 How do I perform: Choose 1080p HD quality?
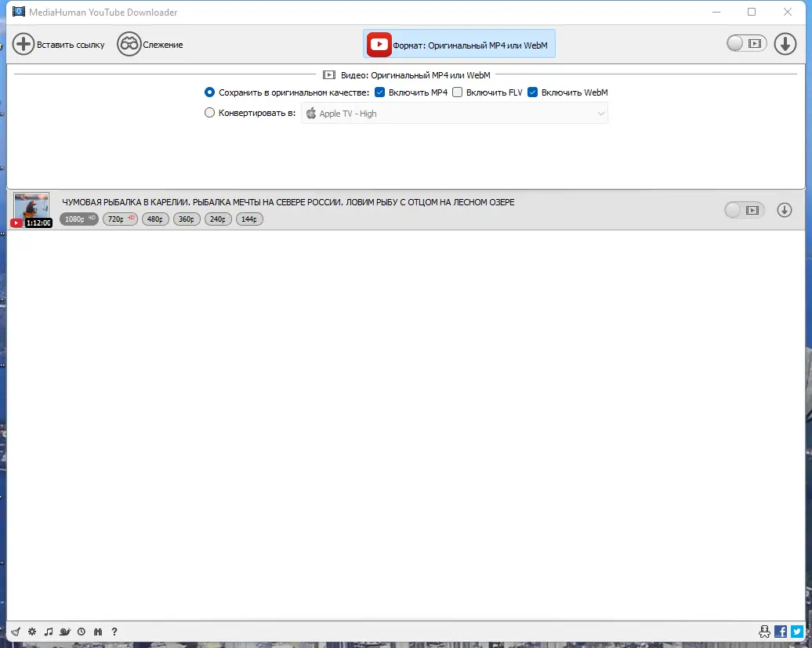tap(79, 219)
